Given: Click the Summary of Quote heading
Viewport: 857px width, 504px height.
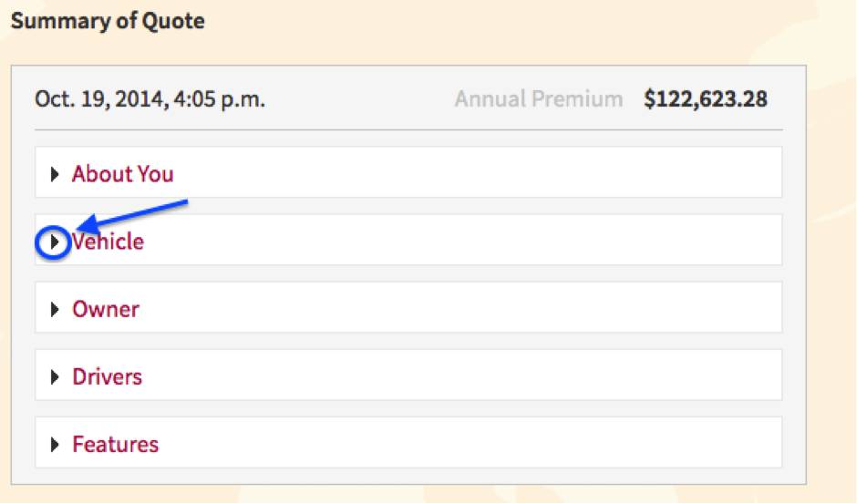Looking at the screenshot, I should click(x=108, y=22).
